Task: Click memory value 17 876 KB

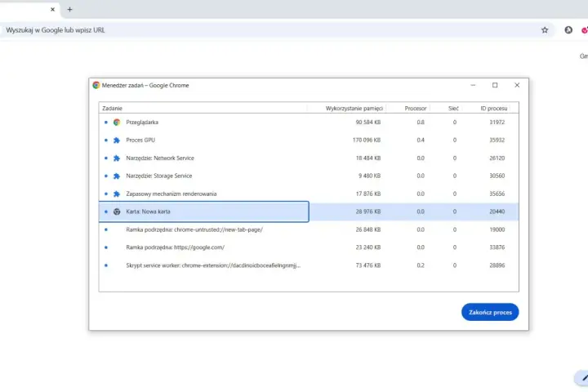Action: tap(367, 194)
